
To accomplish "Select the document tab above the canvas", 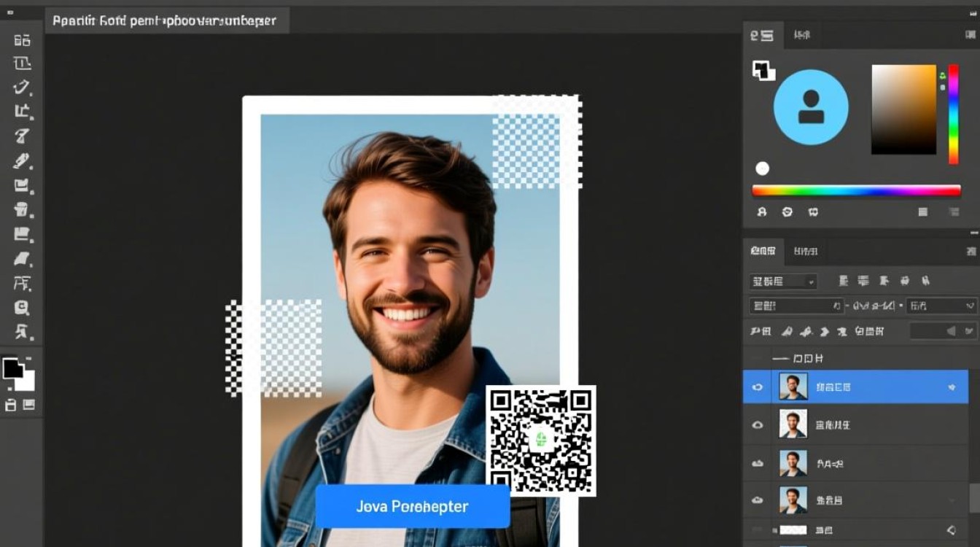I will point(164,20).
